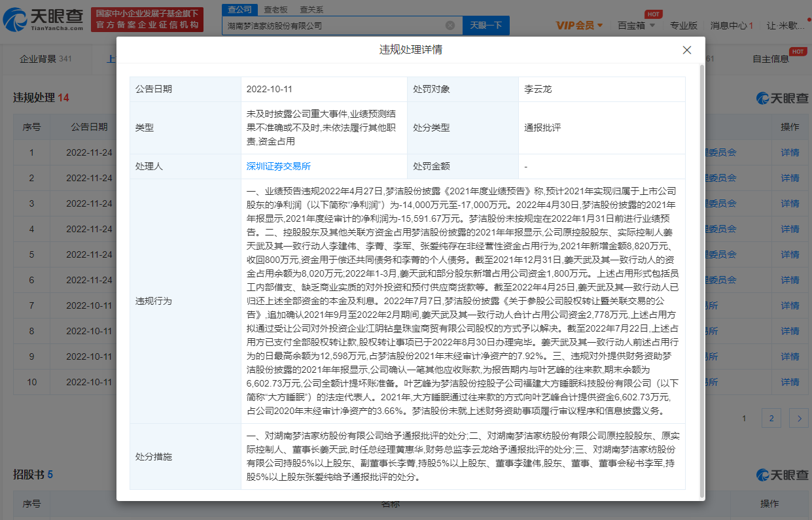Open 专业版 link in header

tap(684, 26)
